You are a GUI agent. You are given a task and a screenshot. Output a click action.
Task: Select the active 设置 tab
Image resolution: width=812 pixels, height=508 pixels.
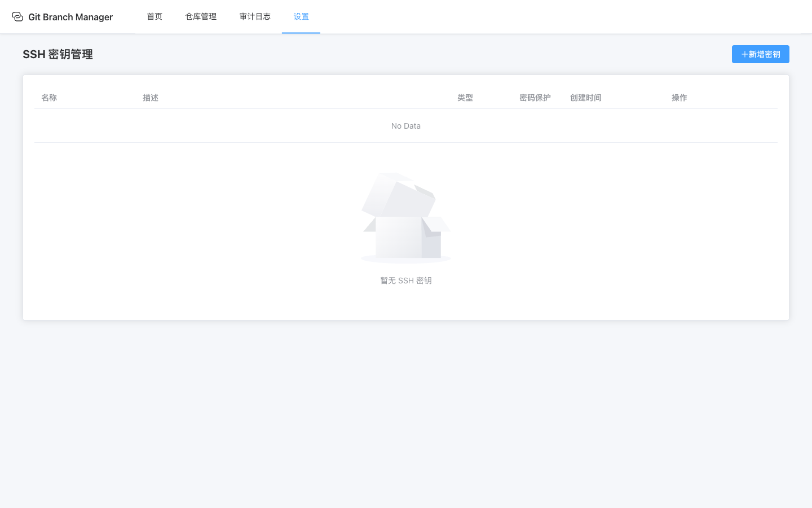pos(301,16)
